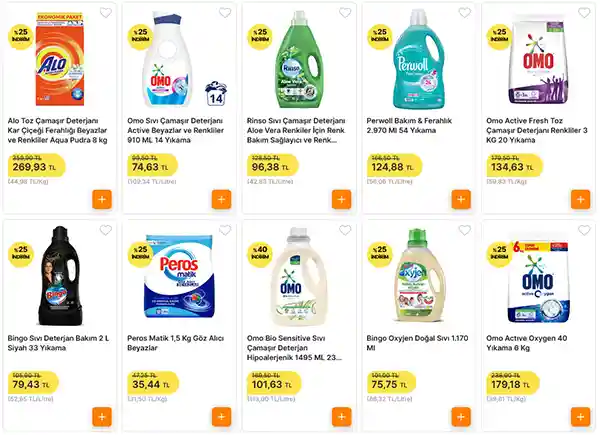The width and height of the screenshot is (600, 435).
Task: Add Omo Active Fresh 3 KG to cart
Action: 580,198
